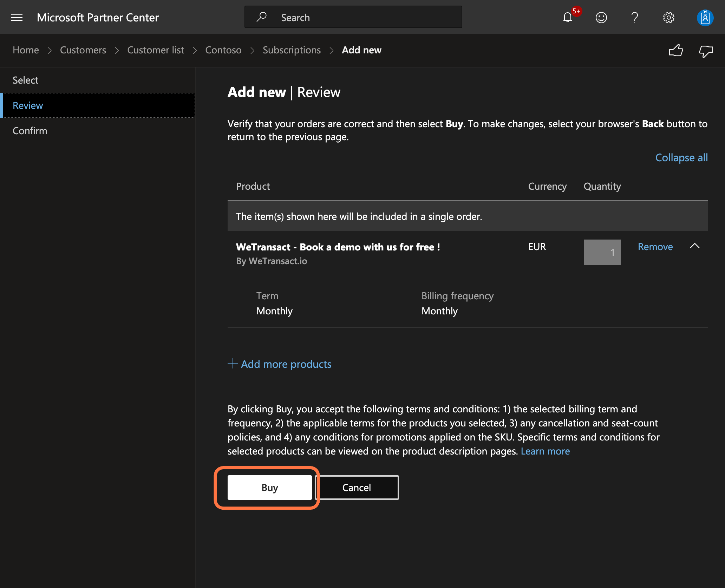Viewport: 725px width, 588px height.
Task: Click the Quantity column header
Action: [602, 186]
